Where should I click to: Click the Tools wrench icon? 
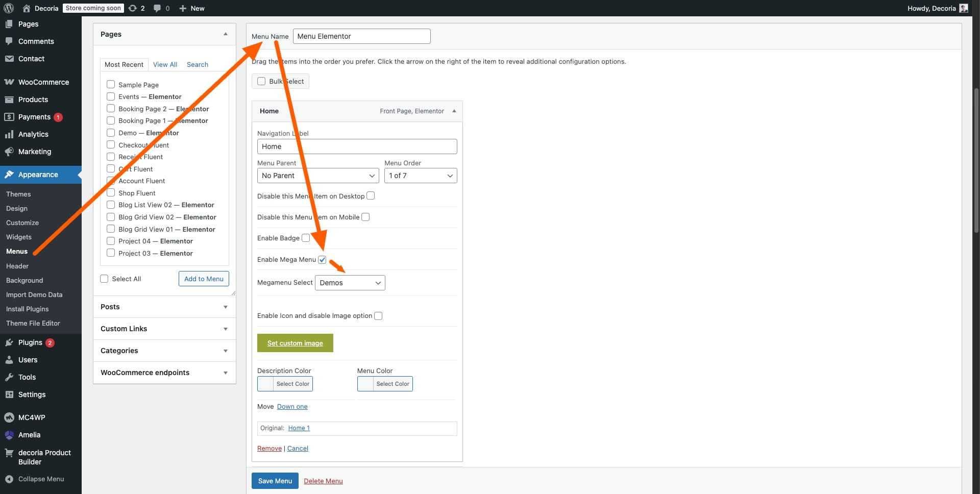coord(9,377)
